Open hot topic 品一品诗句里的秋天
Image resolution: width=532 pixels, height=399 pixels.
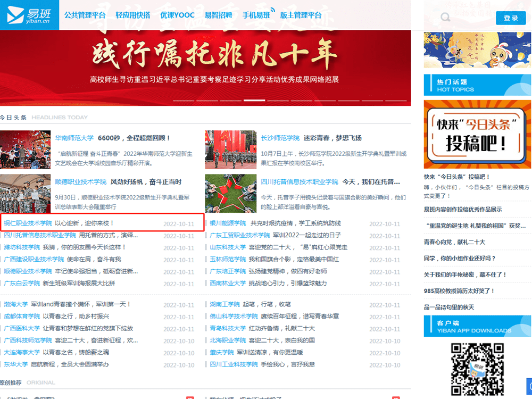(x=449, y=307)
